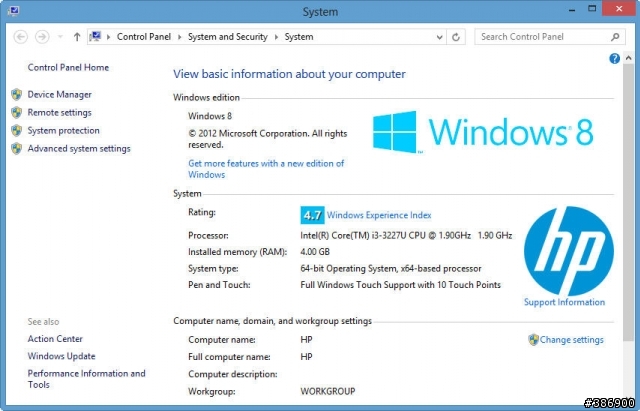Click the shield icon beside Remote settings
The image size is (640, 411).
(x=17, y=112)
